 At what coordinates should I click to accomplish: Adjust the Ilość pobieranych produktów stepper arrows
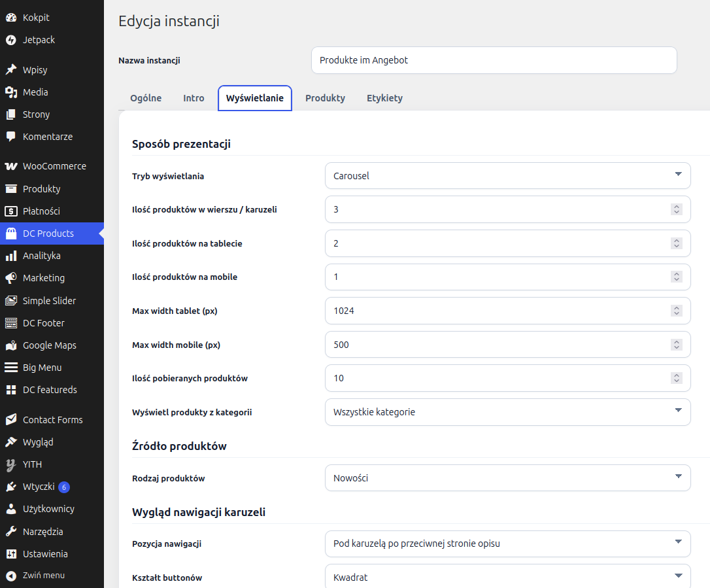pos(677,378)
